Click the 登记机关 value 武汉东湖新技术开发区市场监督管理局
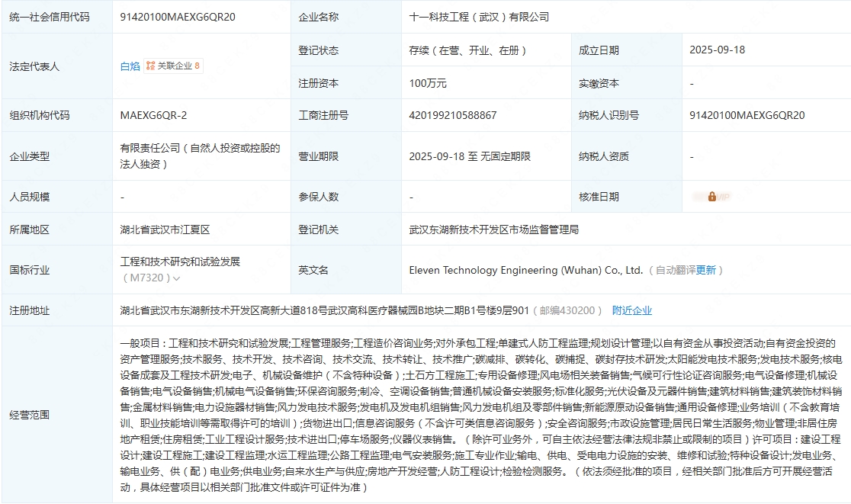 [494, 230]
